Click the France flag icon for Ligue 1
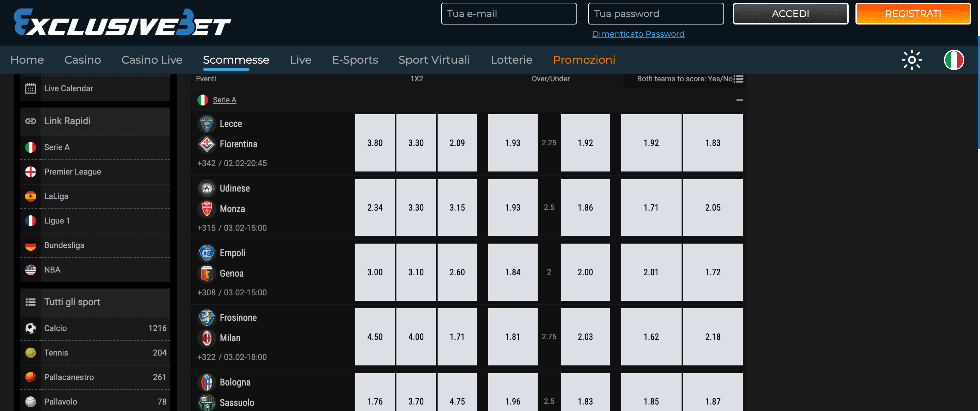The image size is (980, 411). click(x=30, y=221)
